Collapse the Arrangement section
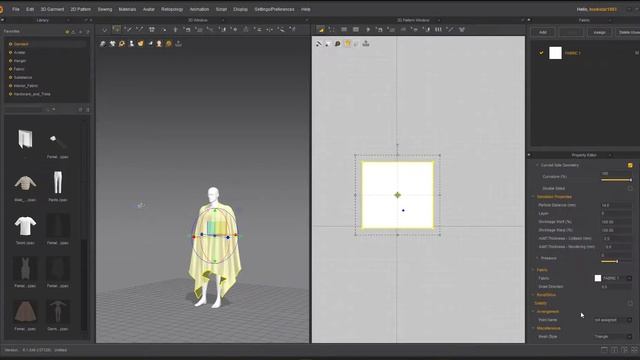This screenshot has height=360, width=640. pyautogui.click(x=533, y=311)
